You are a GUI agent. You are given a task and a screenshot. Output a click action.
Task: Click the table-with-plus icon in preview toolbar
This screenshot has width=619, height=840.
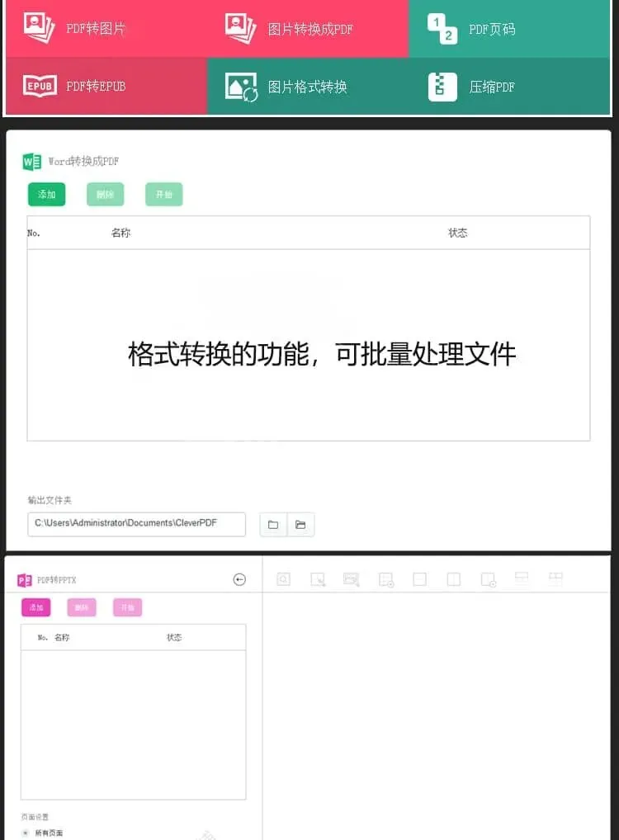[x=386, y=579]
